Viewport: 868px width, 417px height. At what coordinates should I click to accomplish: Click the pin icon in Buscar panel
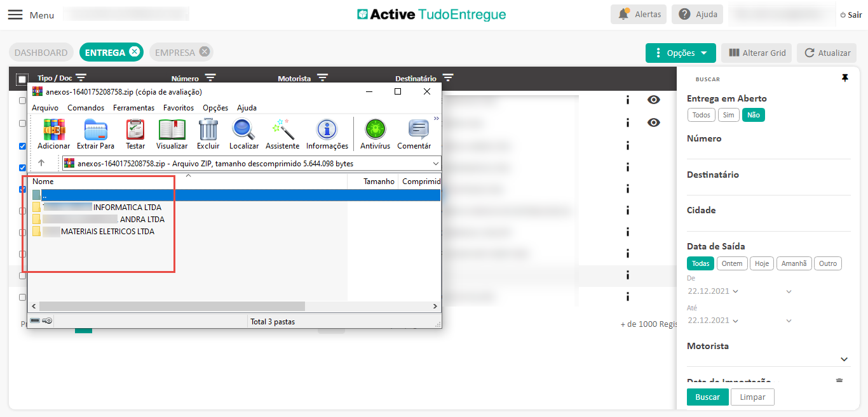(x=844, y=78)
